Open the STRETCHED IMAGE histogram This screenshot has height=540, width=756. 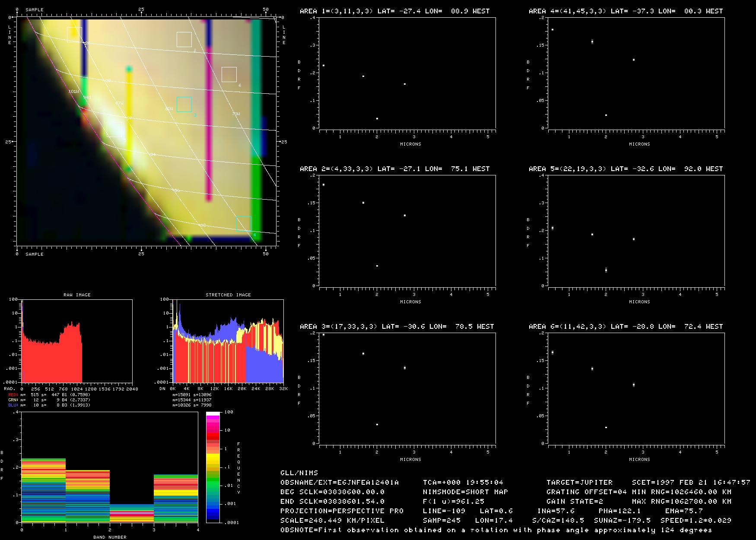(x=228, y=340)
